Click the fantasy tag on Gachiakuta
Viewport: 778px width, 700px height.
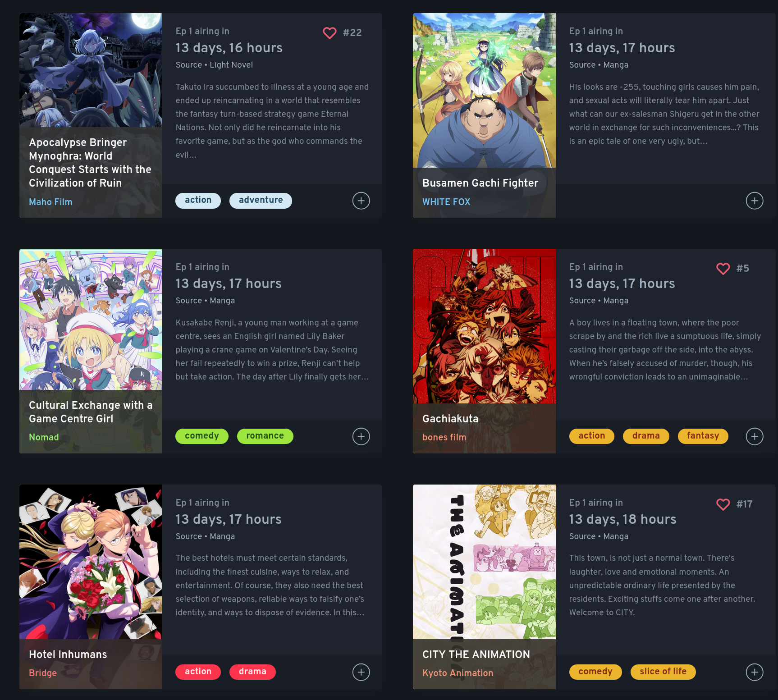(x=703, y=436)
